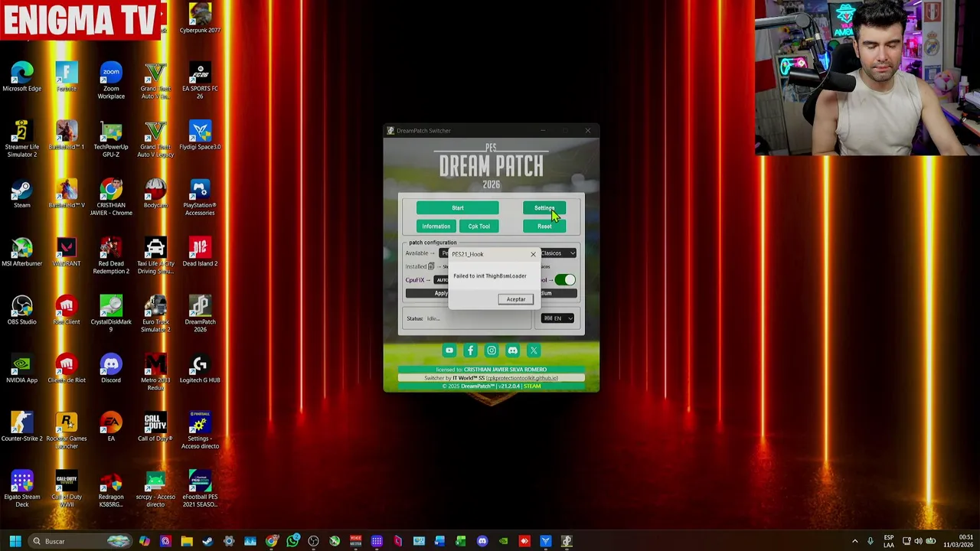
Task: Open Grand Theft Auto V Legacy icon
Action: (x=155, y=139)
